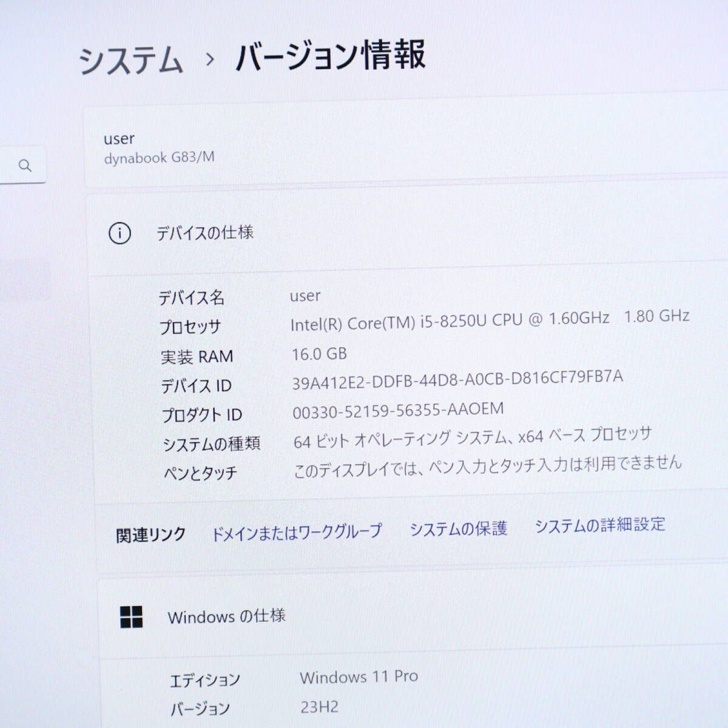Image resolution: width=728 pixels, height=728 pixels.
Task: Select the 16.0 GB RAM value
Action: 320,354
